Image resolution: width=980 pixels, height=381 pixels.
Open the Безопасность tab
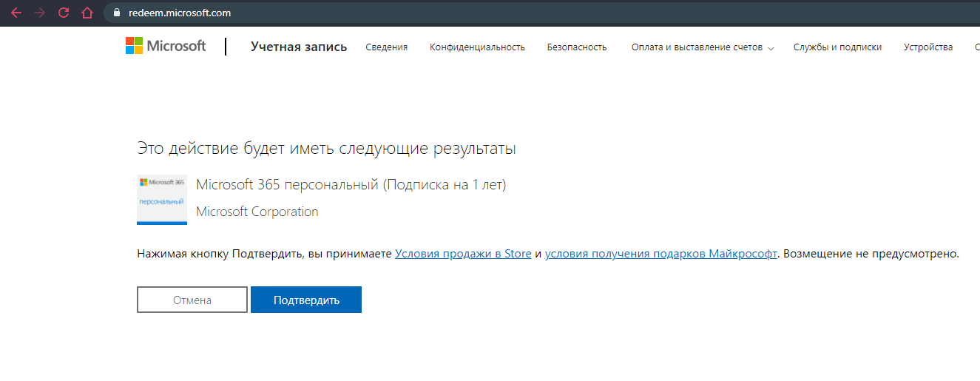click(x=577, y=47)
